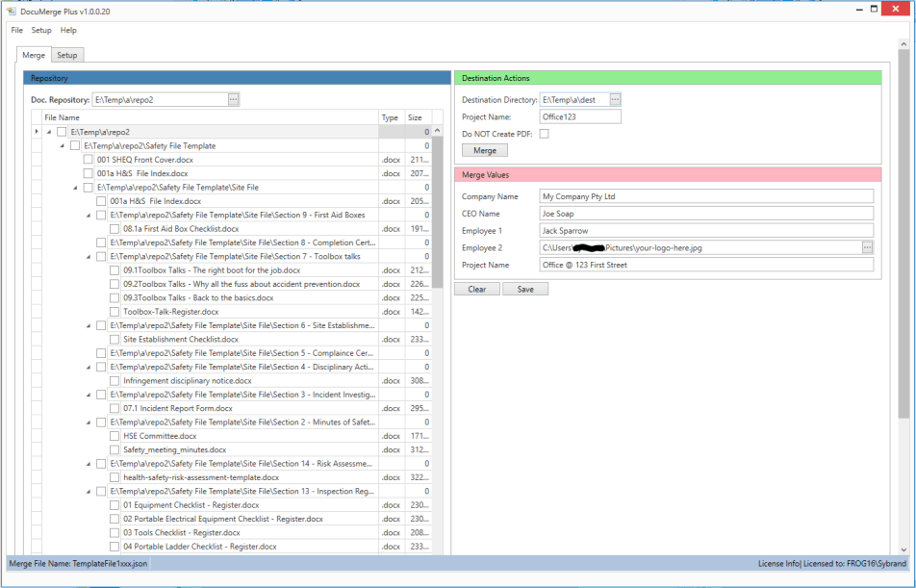Click the row indicator arrow beside E:\Temp\a\repo2
Image resolution: width=916 pixels, height=588 pixels.
pyautogui.click(x=37, y=132)
